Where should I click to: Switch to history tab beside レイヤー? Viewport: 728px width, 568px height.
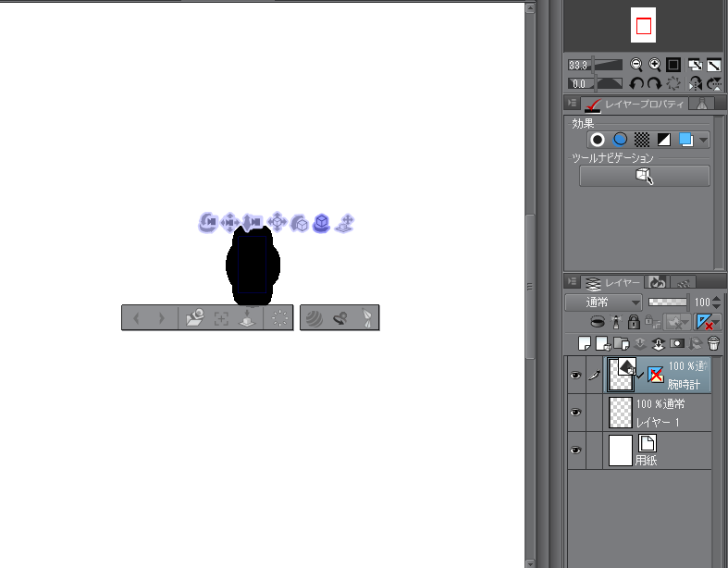657,282
